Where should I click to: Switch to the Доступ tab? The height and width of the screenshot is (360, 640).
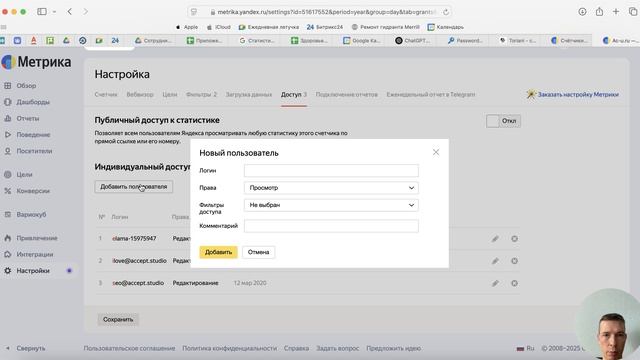click(x=293, y=94)
